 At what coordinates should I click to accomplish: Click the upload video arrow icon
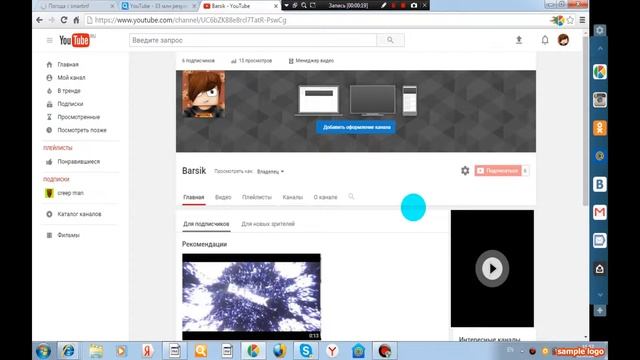point(519,40)
